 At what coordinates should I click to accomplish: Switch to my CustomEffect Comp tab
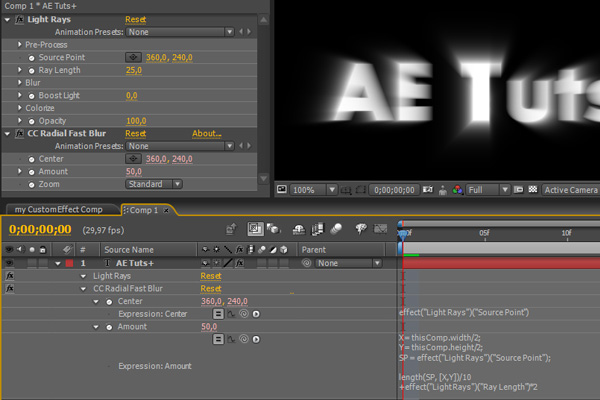point(59,210)
